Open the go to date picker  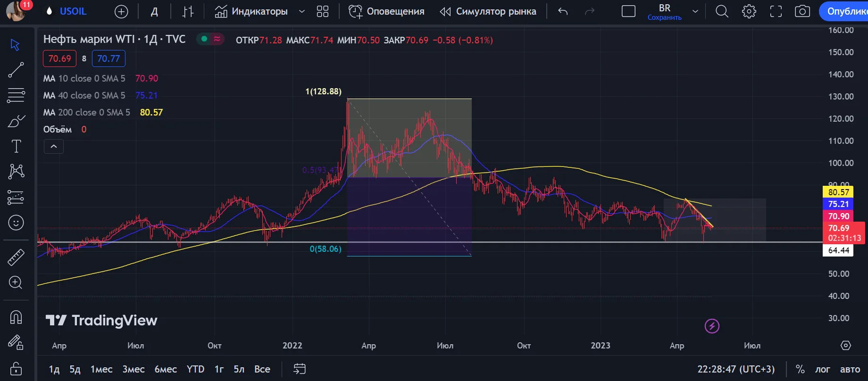click(x=300, y=369)
